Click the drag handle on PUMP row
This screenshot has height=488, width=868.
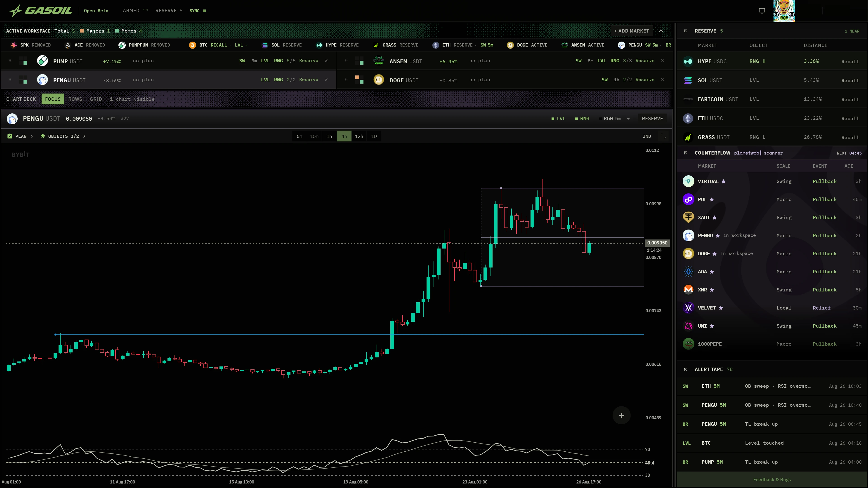(x=10, y=61)
